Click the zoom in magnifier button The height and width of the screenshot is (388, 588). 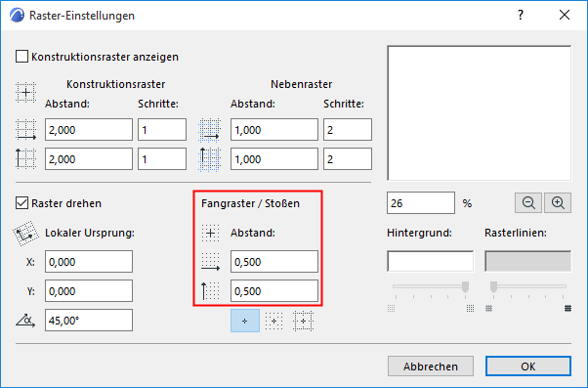pyautogui.click(x=558, y=203)
